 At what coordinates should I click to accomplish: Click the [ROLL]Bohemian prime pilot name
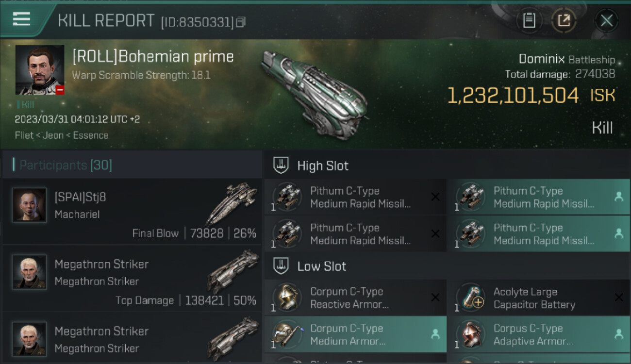(x=153, y=57)
